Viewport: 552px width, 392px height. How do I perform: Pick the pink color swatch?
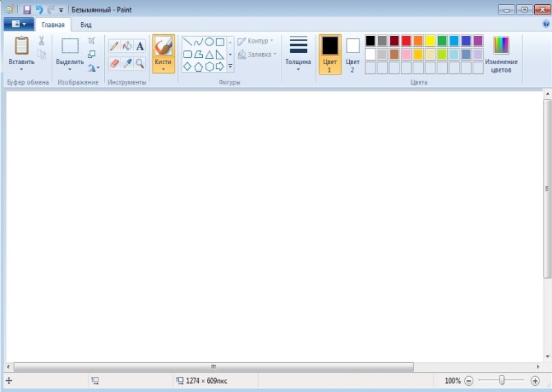point(406,55)
